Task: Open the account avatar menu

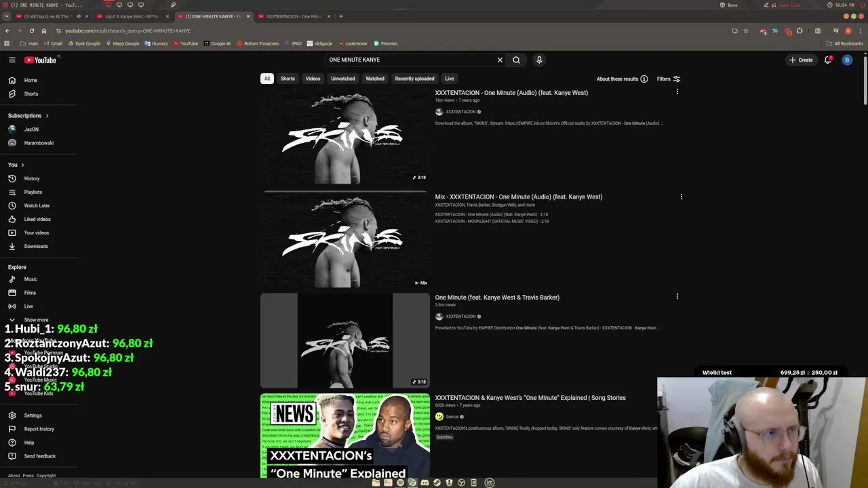Action: coord(847,60)
